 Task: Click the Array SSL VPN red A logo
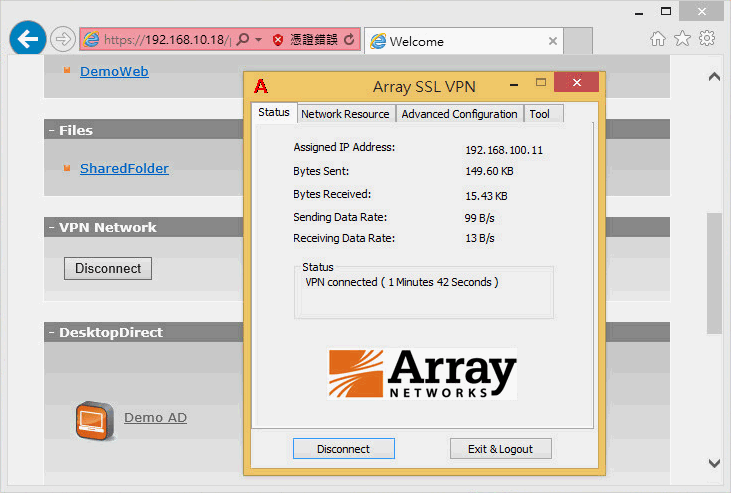coord(261,86)
